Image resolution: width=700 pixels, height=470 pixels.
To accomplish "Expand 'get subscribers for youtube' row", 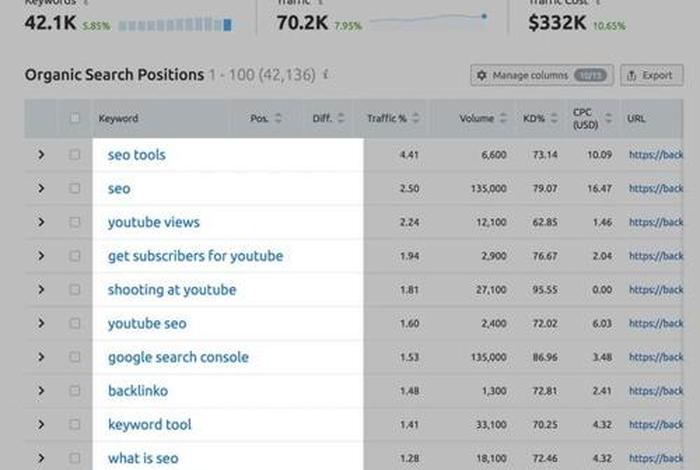I will coord(41,256).
